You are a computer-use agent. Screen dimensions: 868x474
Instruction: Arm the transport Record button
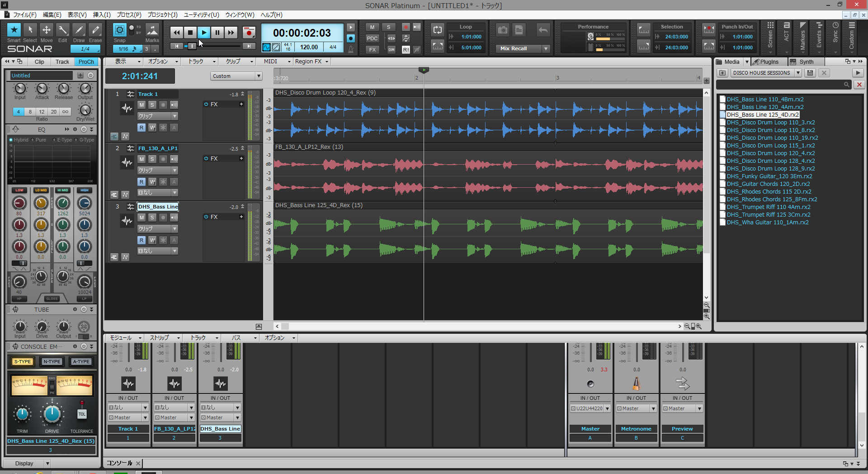[x=249, y=32]
